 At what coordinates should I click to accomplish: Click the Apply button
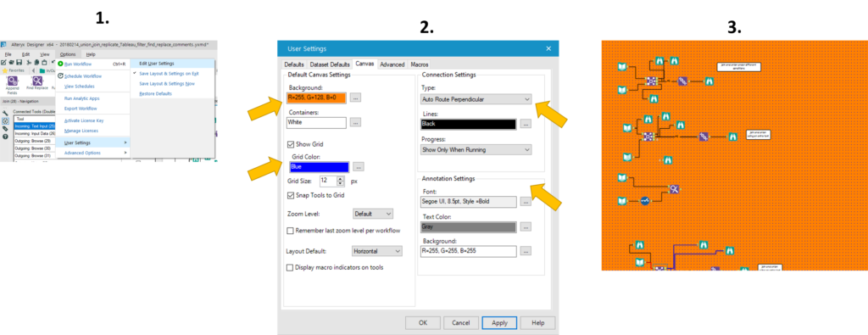(499, 323)
